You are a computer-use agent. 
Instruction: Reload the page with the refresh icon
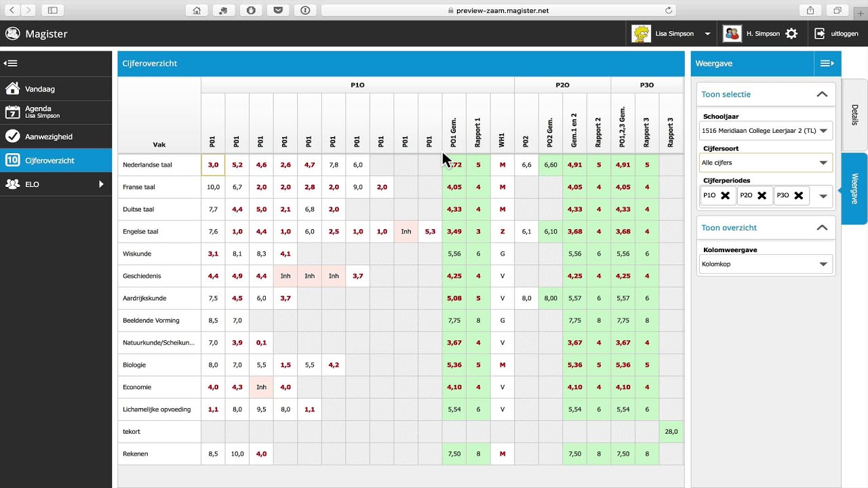669,10
